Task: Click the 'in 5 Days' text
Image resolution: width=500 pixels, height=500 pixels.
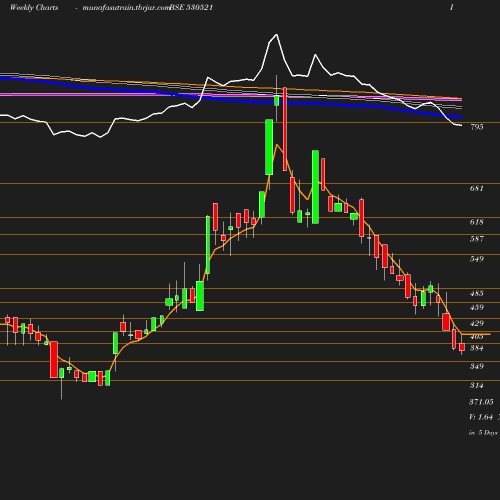Action: pyautogui.click(x=483, y=433)
